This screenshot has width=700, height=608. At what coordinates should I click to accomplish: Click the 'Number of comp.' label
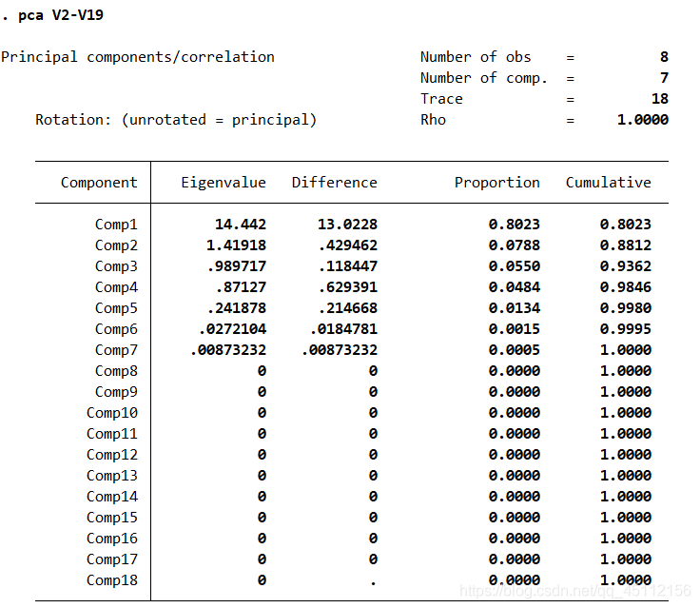click(x=484, y=78)
